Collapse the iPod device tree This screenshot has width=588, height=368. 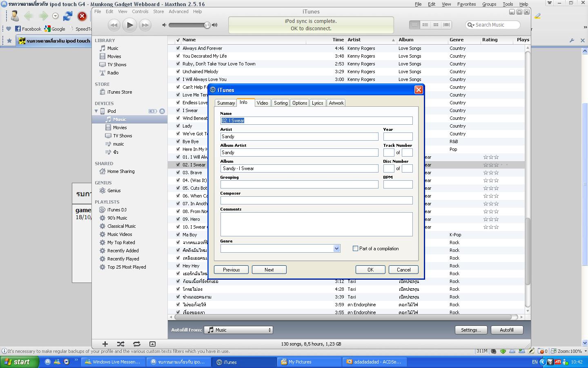point(96,111)
